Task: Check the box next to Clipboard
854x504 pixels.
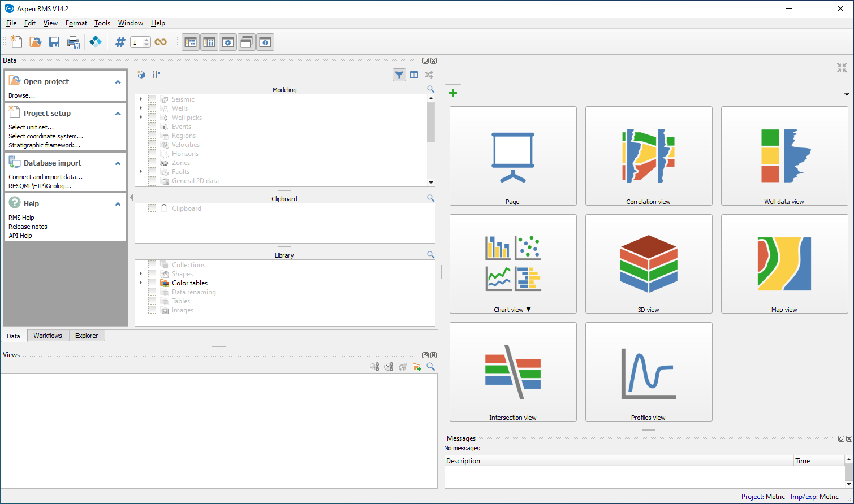Action: pos(152,208)
